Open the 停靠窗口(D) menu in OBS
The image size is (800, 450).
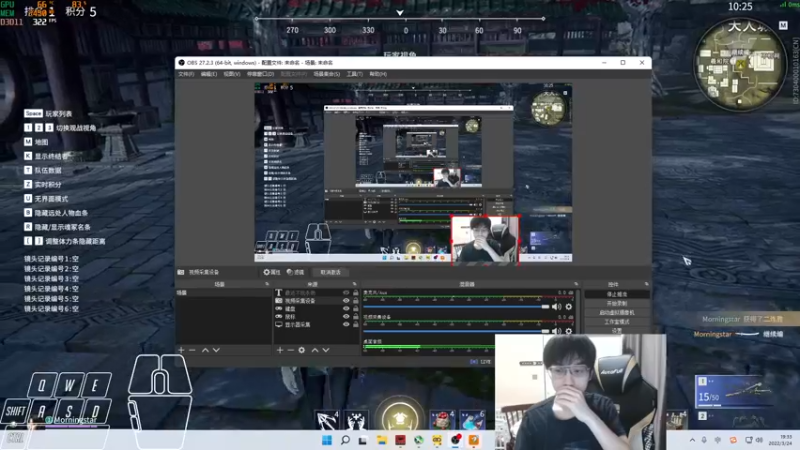pos(260,74)
